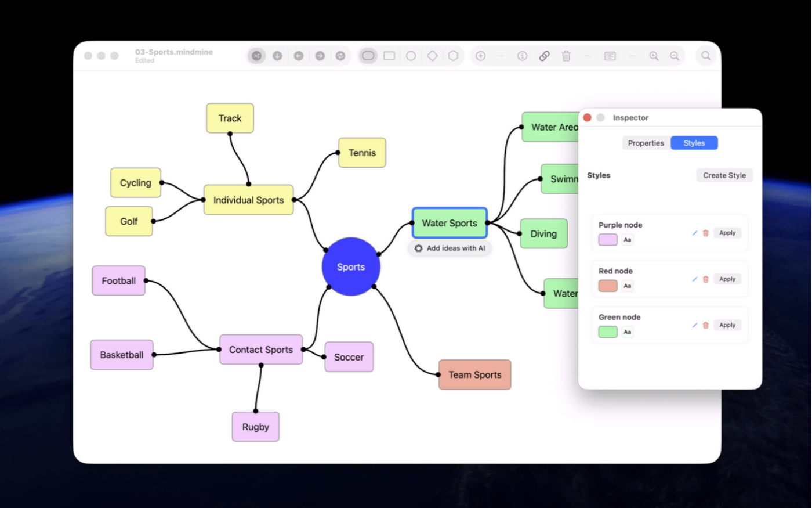The image size is (812, 508).
Task: Select the rounded rectangle node shape
Action: (368, 56)
